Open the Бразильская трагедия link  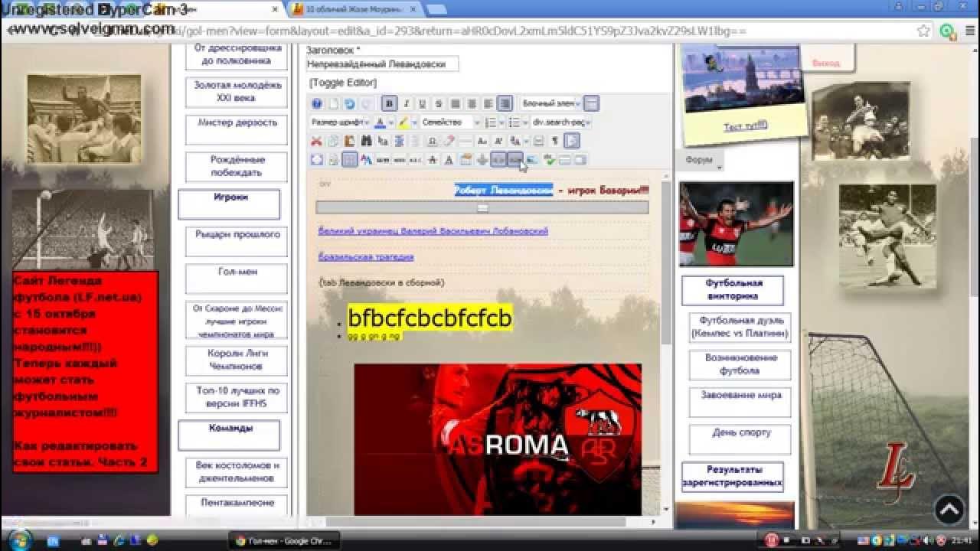(x=366, y=256)
